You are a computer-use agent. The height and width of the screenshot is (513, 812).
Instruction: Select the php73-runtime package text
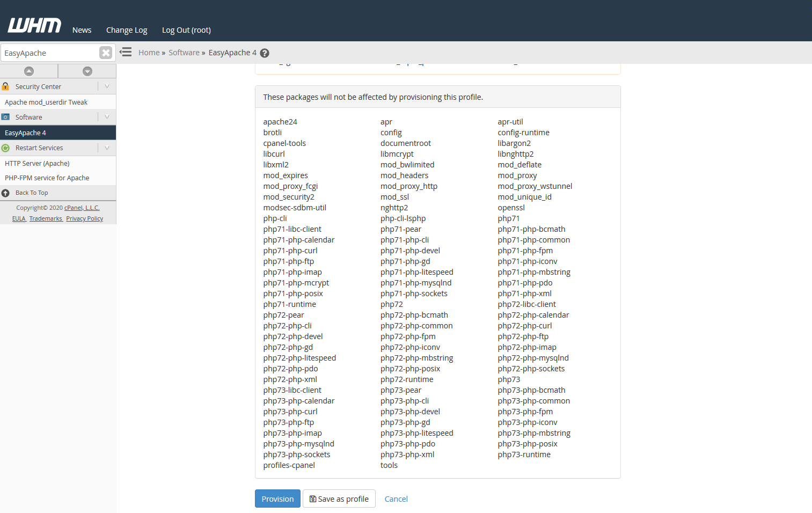click(x=524, y=455)
